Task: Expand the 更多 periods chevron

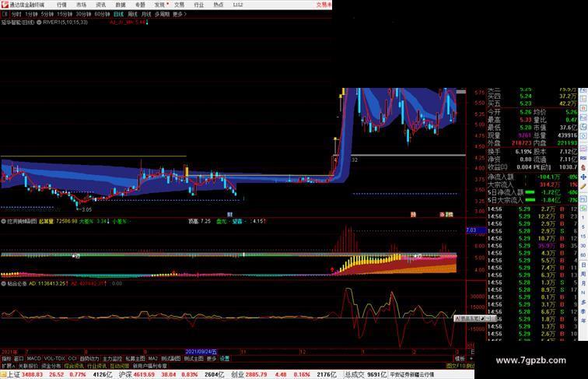Action: [x=180, y=14]
